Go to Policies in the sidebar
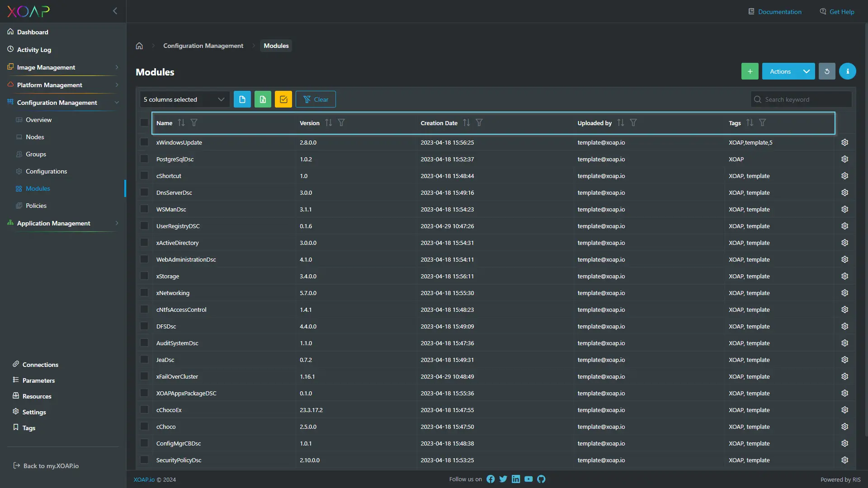The image size is (868, 488). pyautogui.click(x=36, y=206)
